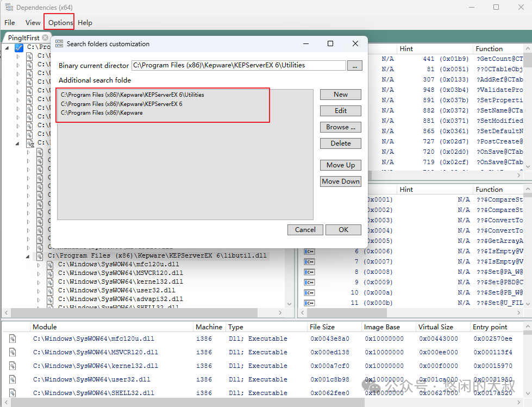
Task: Collapse the libutil.dll tree node
Action: pyautogui.click(x=28, y=255)
